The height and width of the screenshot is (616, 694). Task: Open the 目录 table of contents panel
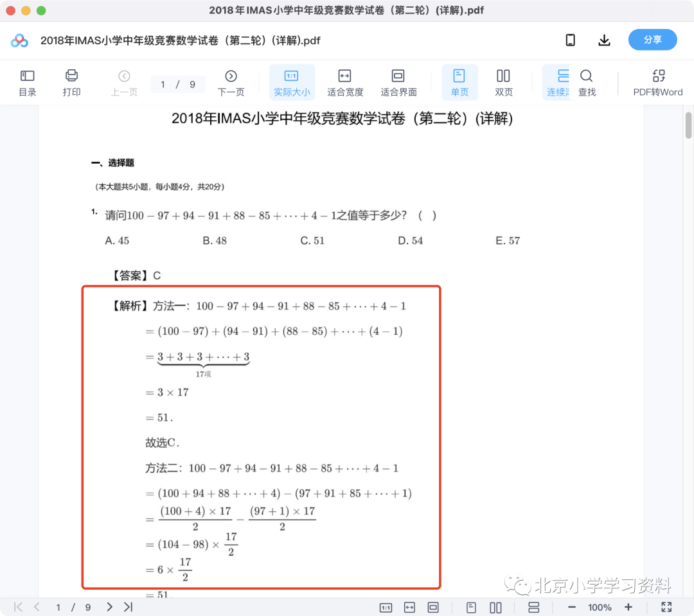point(28,83)
